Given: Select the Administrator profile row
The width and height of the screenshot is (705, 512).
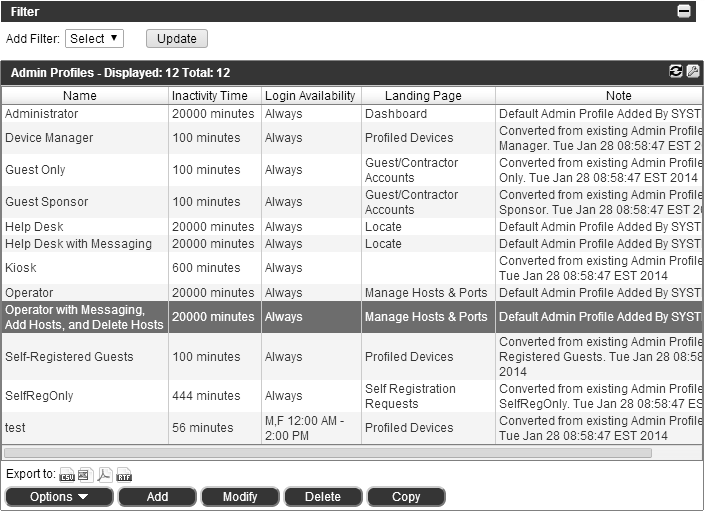Looking at the screenshot, I should pyautogui.click(x=352, y=114).
